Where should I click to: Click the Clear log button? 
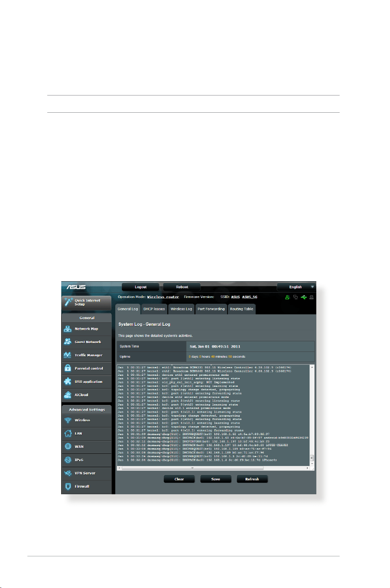179,479
